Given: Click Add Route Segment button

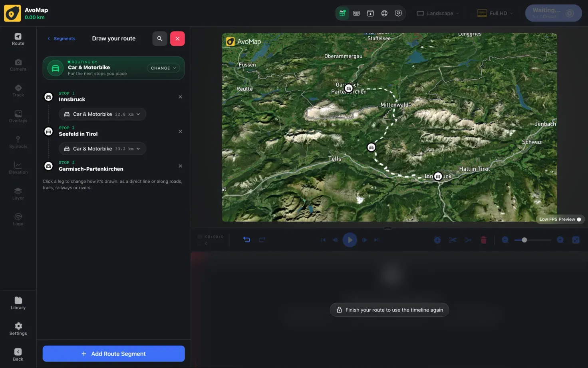Looking at the screenshot, I should pyautogui.click(x=113, y=354).
